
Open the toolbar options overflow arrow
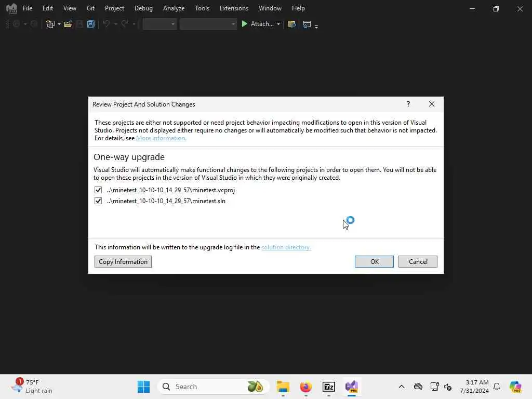click(316, 26)
